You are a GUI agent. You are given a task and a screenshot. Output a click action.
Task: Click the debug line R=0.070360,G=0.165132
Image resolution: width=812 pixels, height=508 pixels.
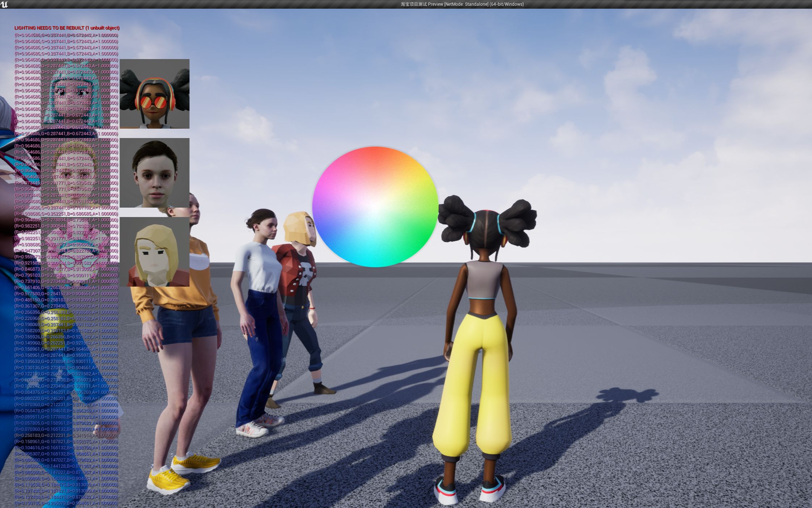(66, 429)
